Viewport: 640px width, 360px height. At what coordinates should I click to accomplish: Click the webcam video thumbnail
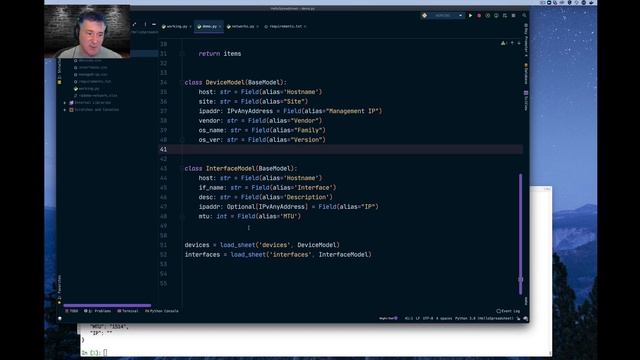coord(87,31)
